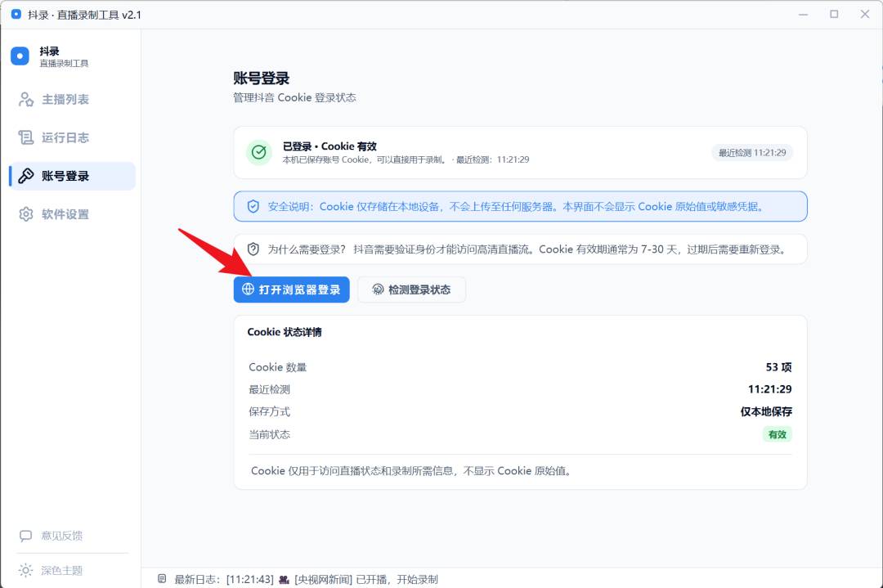The width and height of the screenshot is (883, 588).
Task: Click the 已登录 · Cookie 有效 heading
Action: [x=329, y=146]
